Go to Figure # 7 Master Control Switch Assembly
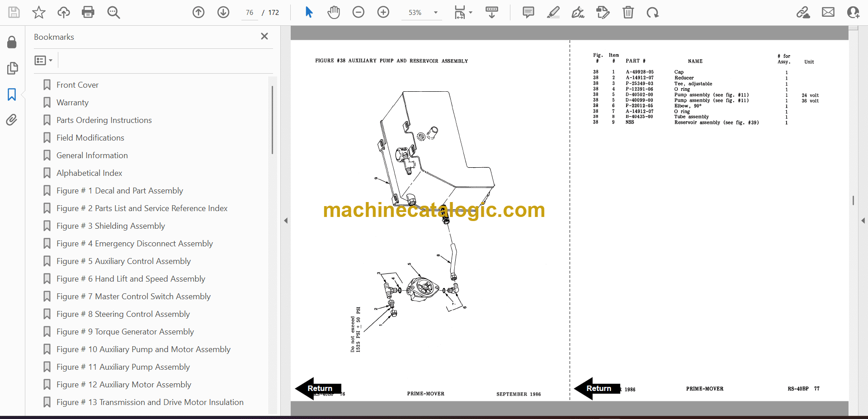 (133, 297)
